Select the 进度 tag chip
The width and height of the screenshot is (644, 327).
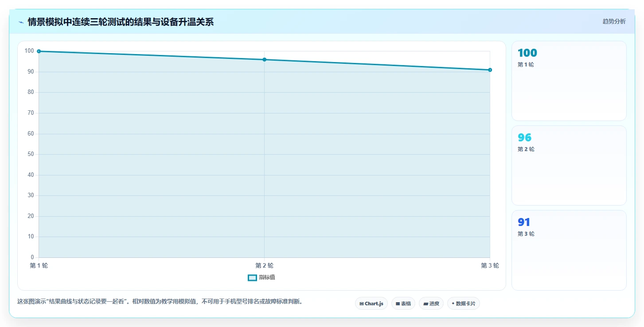[x=431, y=304]
